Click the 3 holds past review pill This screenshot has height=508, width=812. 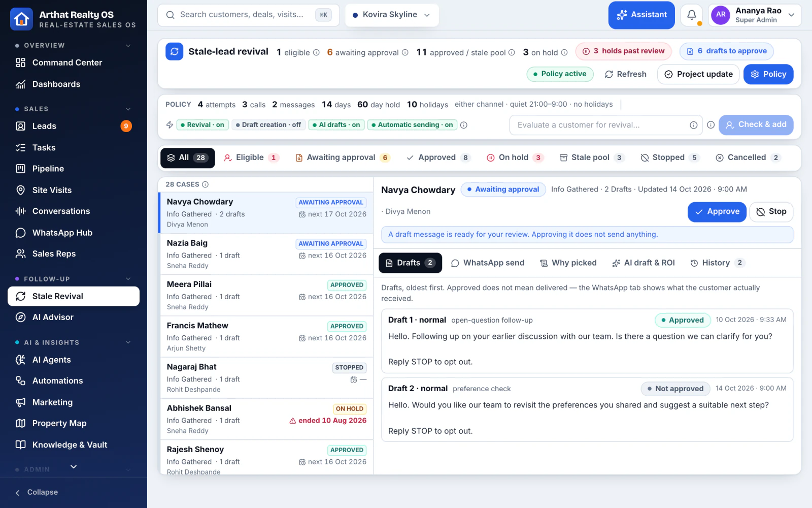[623, 51]
